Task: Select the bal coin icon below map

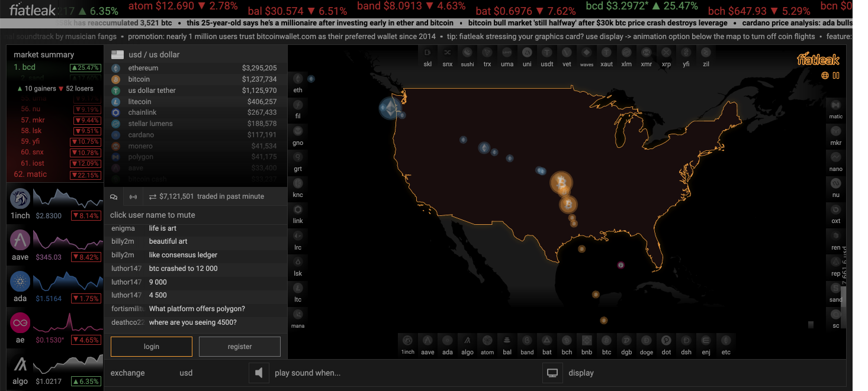Action: (507, 340)
